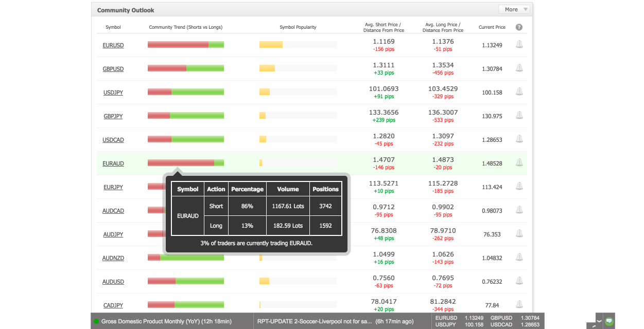Open the EURUSD symbol link
The height and width of the screenshot is (329, 644).
click(x=113, y=45)
